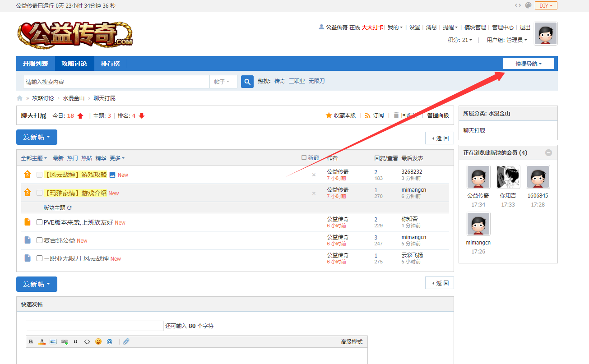Insert emoji with the smiley icon
This screenshot has width=589, height=364.
click(x=98, y=342)
